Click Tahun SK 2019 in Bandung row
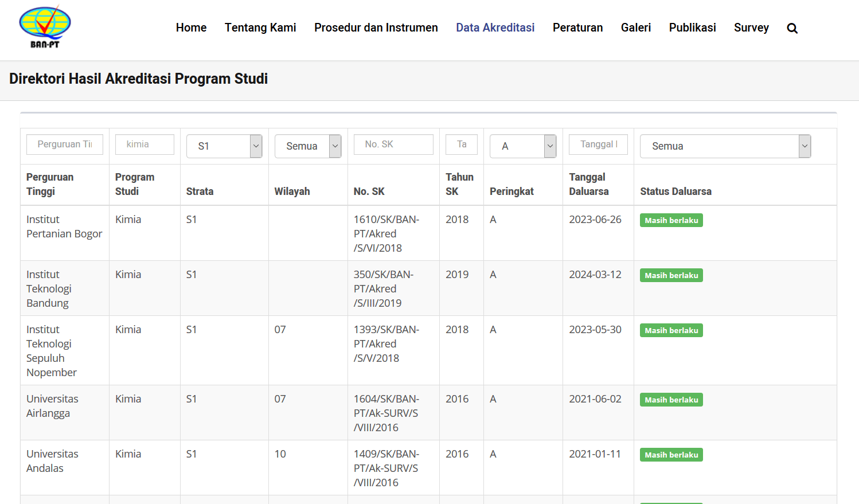This screenshot has width=859, height=504. click(457, 275)
